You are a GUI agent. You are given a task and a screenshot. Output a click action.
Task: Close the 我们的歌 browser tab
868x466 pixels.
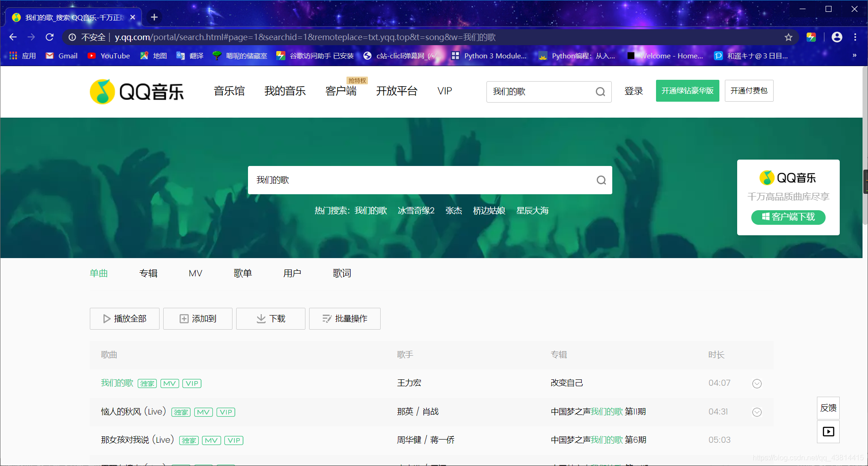click(133, 17)
